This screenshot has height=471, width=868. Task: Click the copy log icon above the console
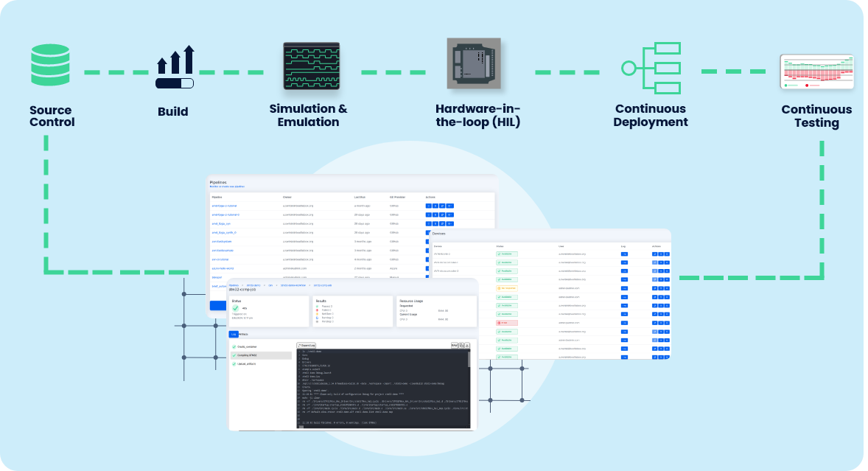click(x=461, y=346)
